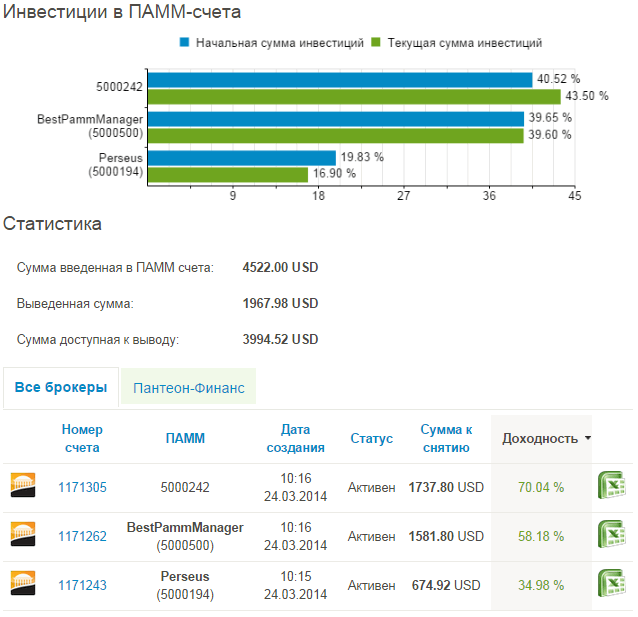Sort table by ПАММ column header
The image size is (638, 617).
point(185,438)
